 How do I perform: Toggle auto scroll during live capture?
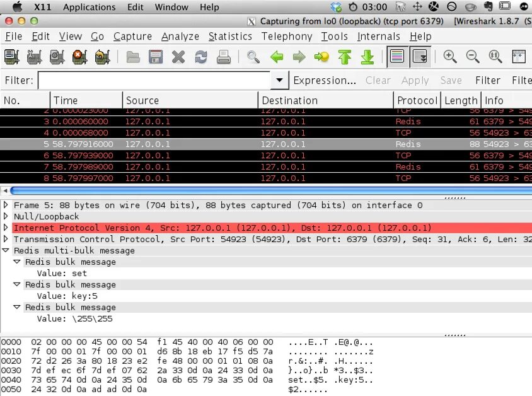[x=420, y=56]
